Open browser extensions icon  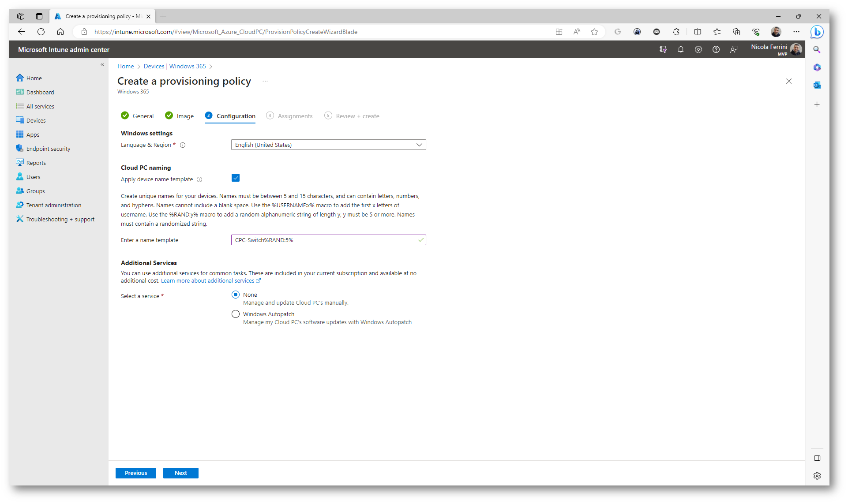[676, 32]
